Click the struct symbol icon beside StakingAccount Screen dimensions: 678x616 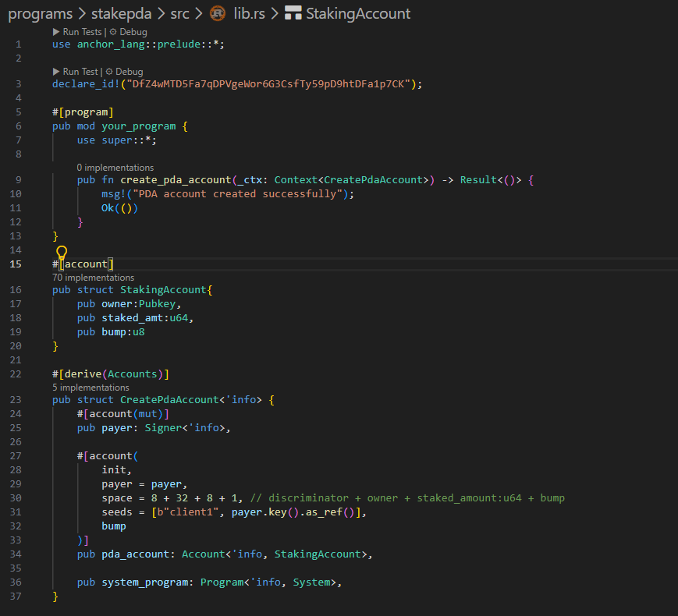[293, 13]
